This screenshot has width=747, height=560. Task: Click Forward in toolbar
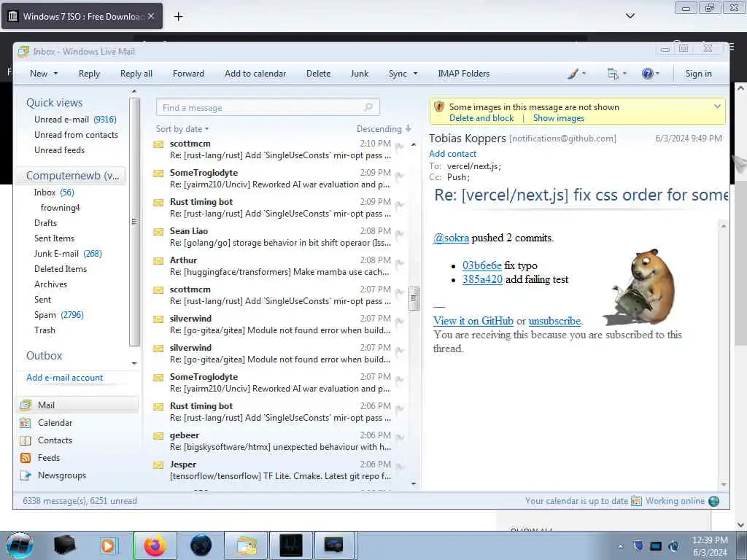188,74
